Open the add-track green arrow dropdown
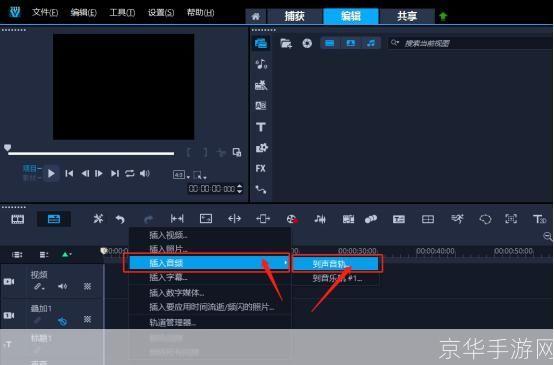 66,254
